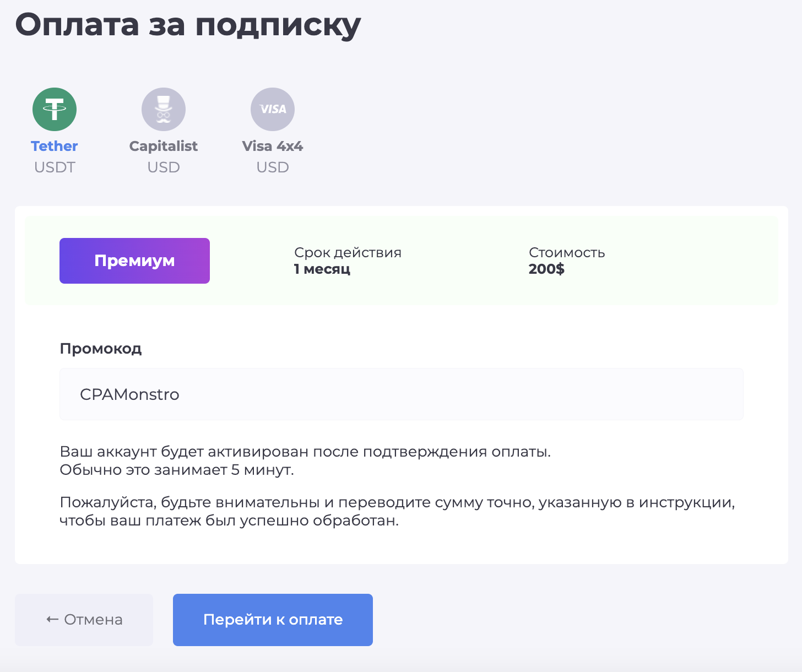Focus the Промокод input field

point(402,394)
